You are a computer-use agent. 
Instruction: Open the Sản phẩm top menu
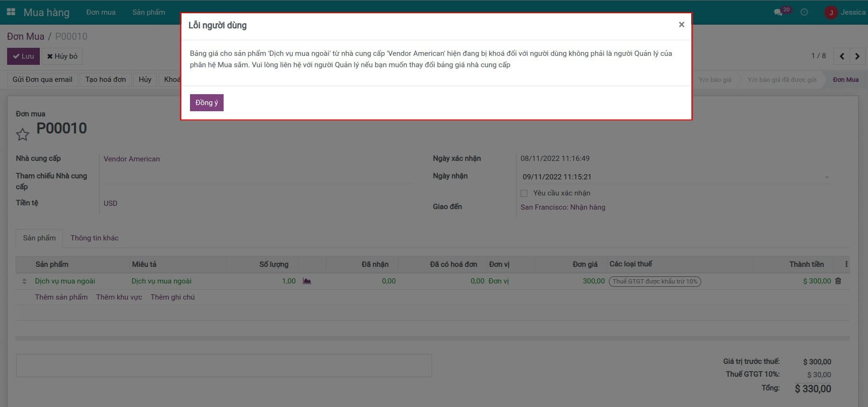(x=148, y=12)
